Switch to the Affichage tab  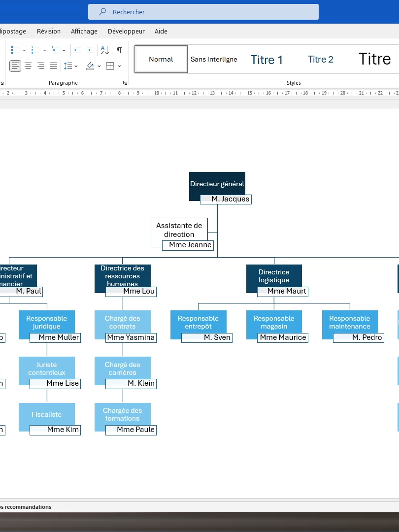pos(84,31)
